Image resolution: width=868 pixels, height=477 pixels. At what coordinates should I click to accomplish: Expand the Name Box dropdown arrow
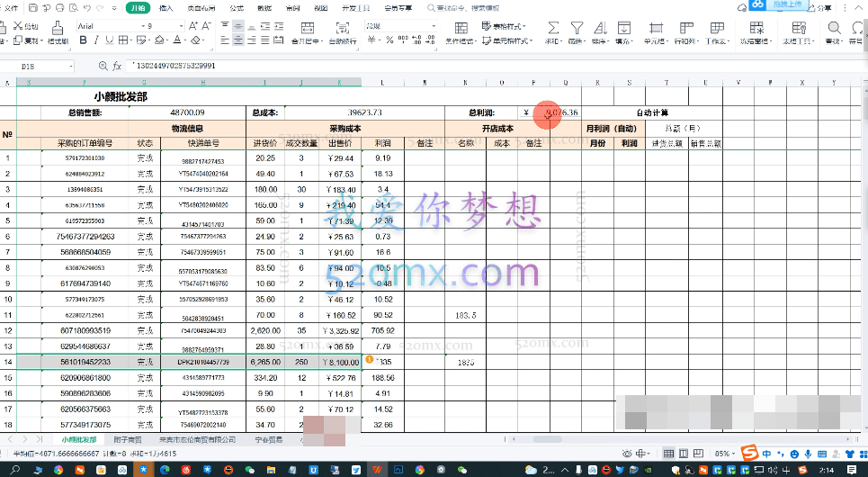(71, 67)
